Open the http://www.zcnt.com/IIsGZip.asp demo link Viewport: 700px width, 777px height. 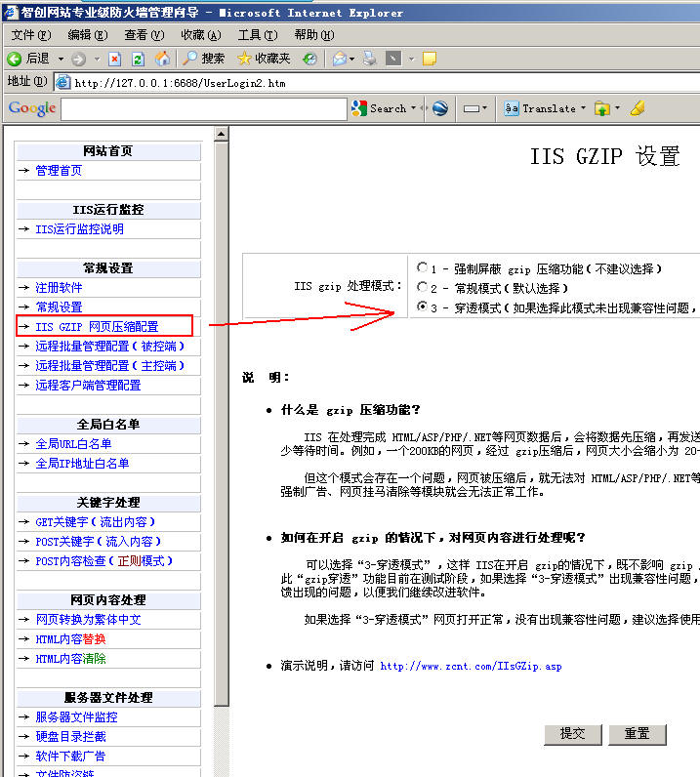click(471, 666)
